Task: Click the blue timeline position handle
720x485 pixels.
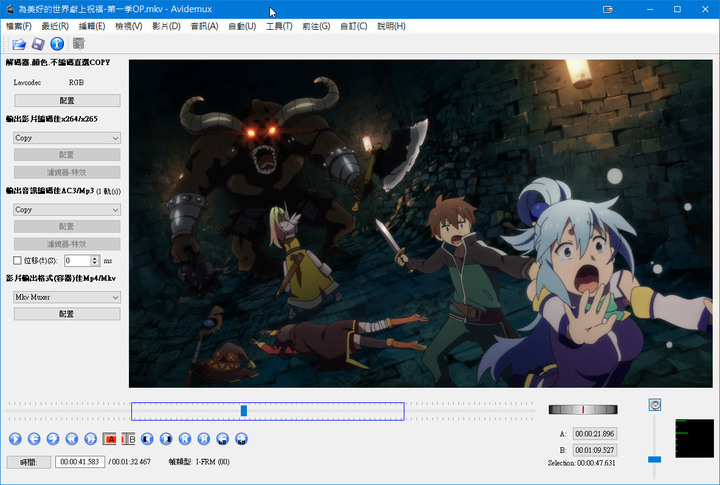Action: coord(244,411)
